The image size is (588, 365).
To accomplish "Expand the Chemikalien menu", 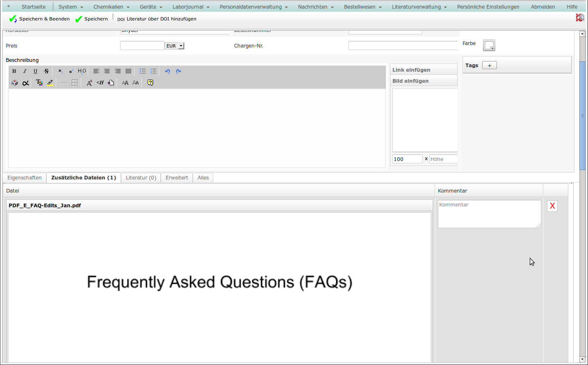I will click(111, 7).
